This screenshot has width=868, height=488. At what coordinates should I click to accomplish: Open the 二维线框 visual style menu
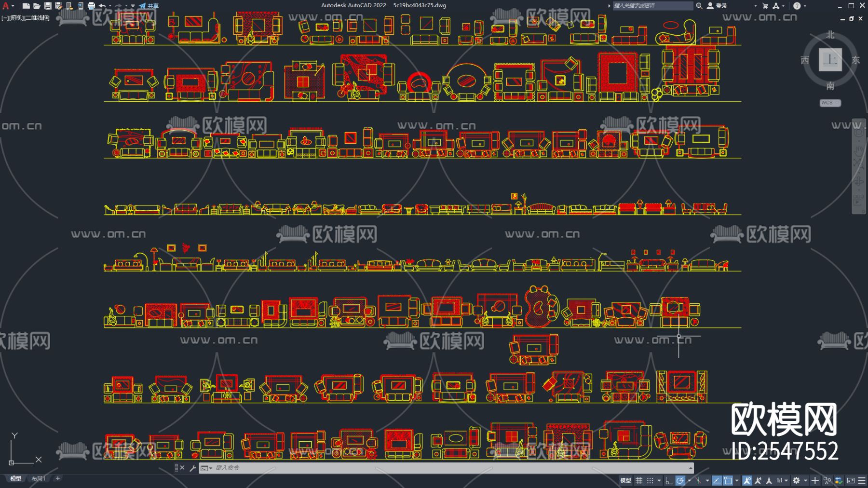point(37,18)
